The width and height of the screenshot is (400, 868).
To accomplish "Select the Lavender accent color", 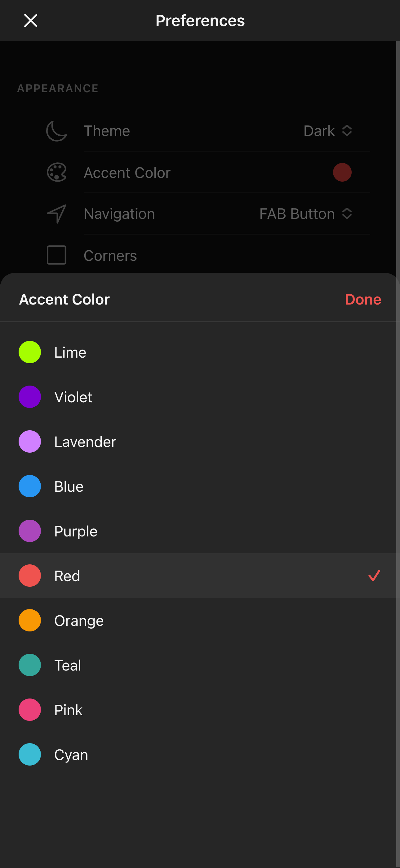I will 198,441.
